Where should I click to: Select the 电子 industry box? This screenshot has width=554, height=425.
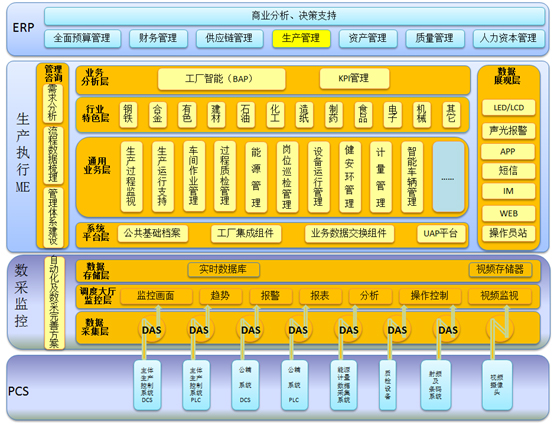pyautogui.click(x=393, y=114)
